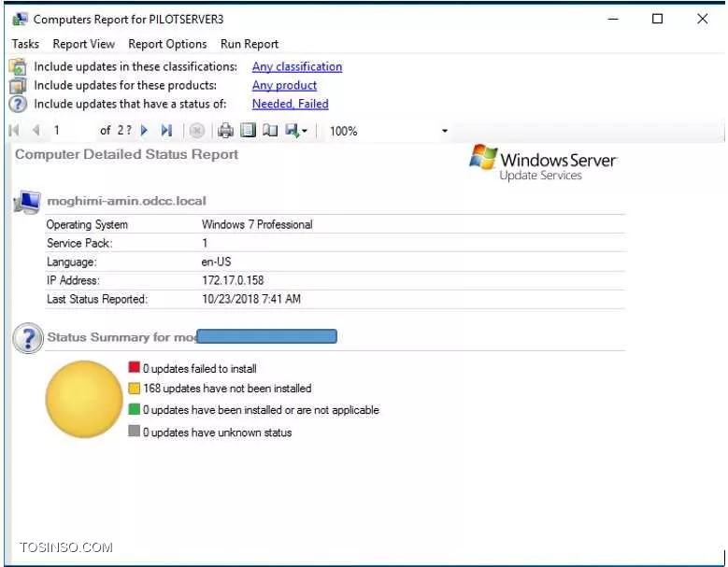This screenshot has height=567, width=728.
Task: Click Run Report menu item
Action: (250, 44)
